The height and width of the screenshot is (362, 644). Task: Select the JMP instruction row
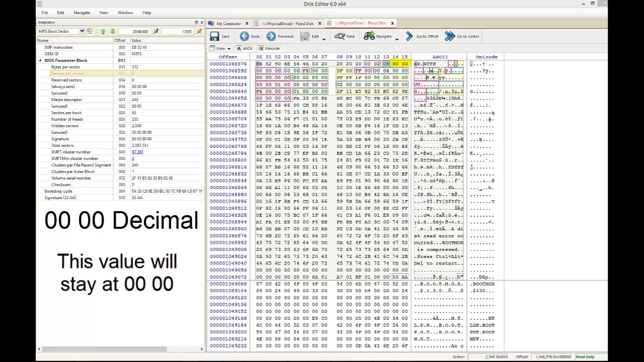(x=120, y=47)
